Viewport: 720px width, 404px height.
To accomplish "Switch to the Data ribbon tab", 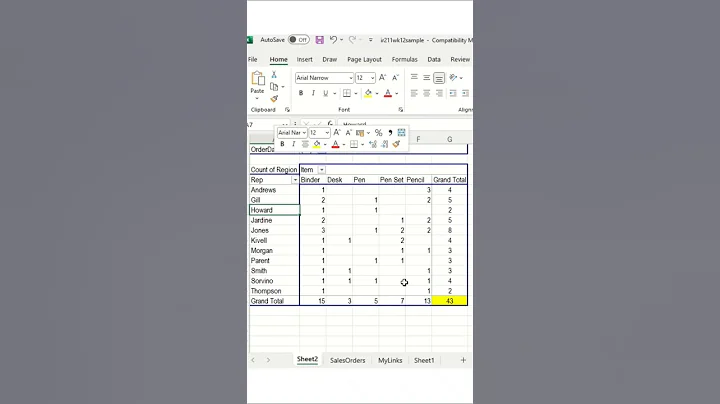I will tap(434, 59).
